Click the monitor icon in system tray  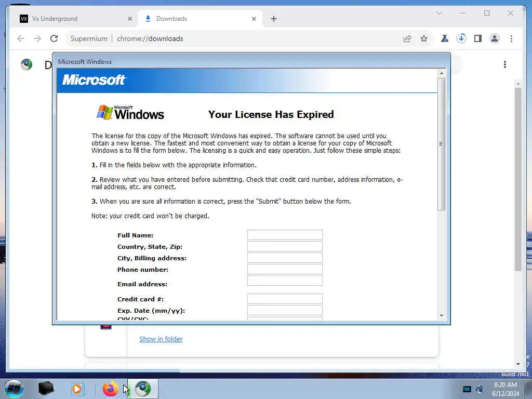(467, 389)
